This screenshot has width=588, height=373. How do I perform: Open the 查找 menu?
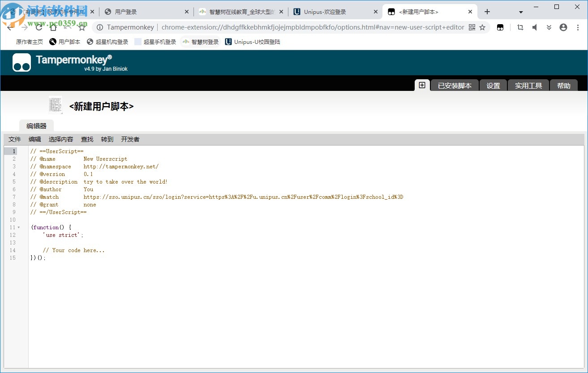pyautogui.click(x=87, y=139)
